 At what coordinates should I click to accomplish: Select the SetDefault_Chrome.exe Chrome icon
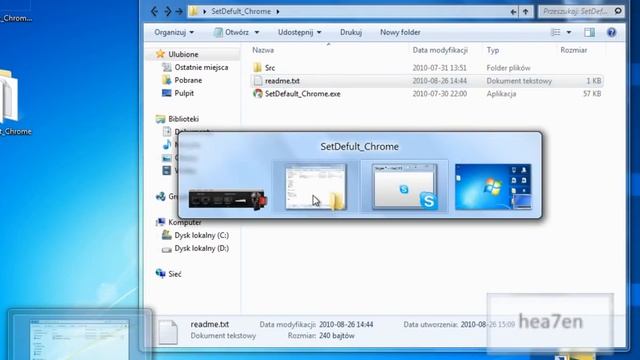[x=258, y=93]
